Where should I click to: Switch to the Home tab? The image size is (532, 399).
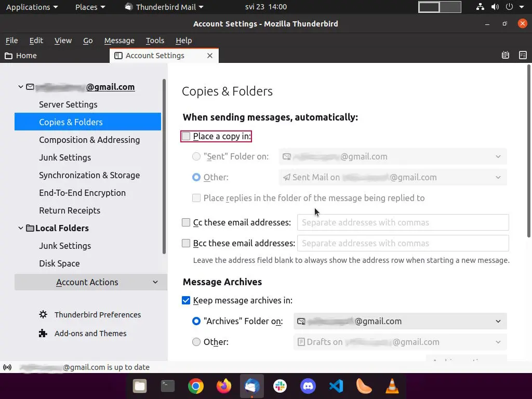[x=54, y=56]
